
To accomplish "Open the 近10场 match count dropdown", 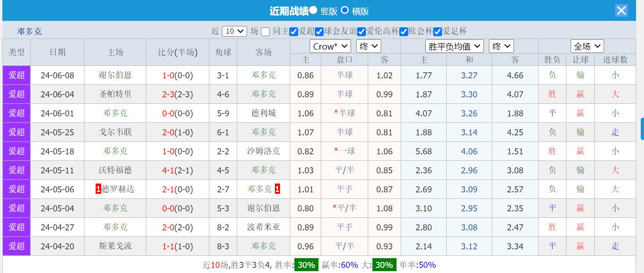I will (x=234, y=31).
